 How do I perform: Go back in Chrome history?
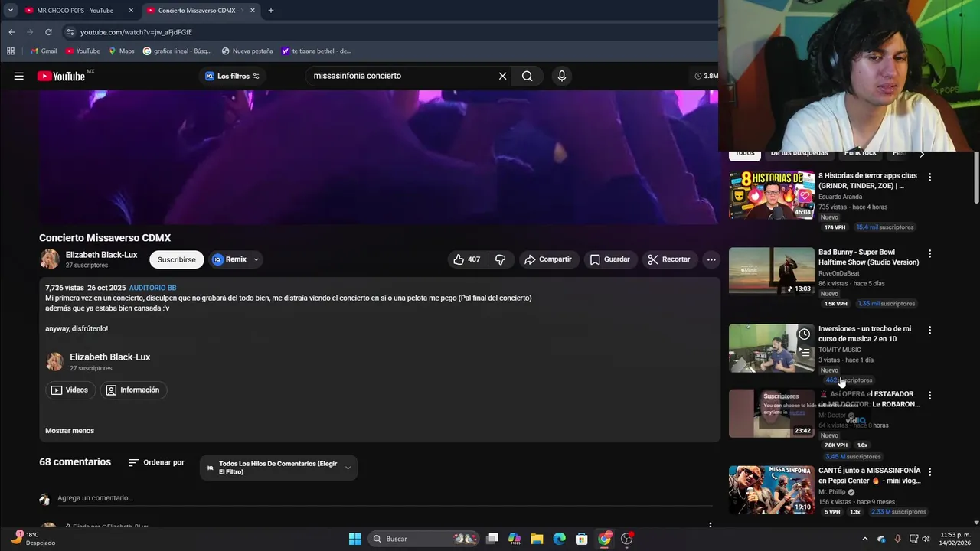[11, 32]
